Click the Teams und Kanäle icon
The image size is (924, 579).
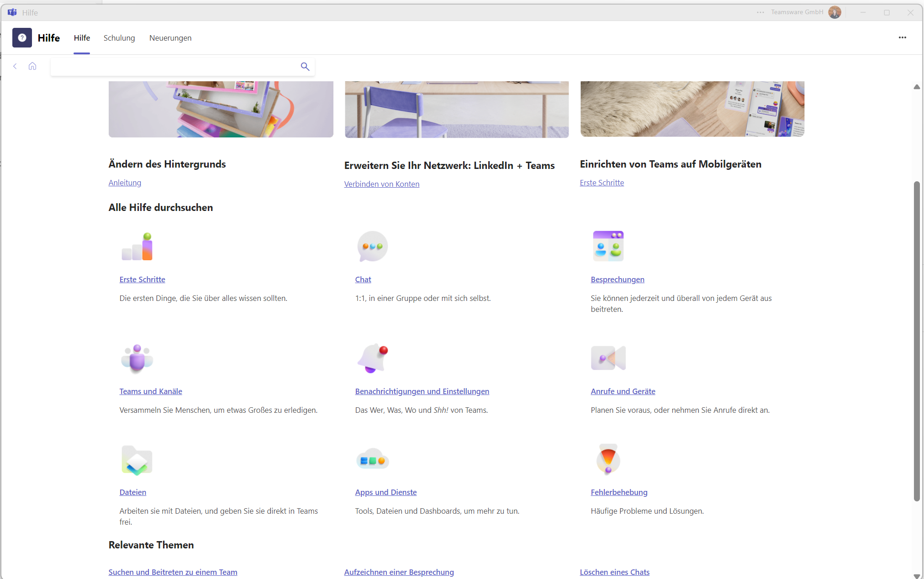pos(137,358)
